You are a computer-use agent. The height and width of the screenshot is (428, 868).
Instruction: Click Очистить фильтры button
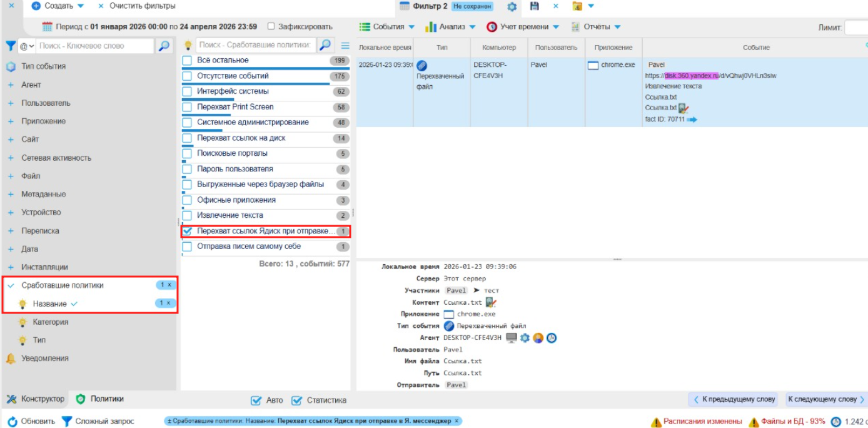[x=137, y=6]
